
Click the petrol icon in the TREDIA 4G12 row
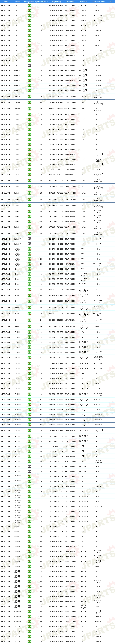click(x=29, y=626)
